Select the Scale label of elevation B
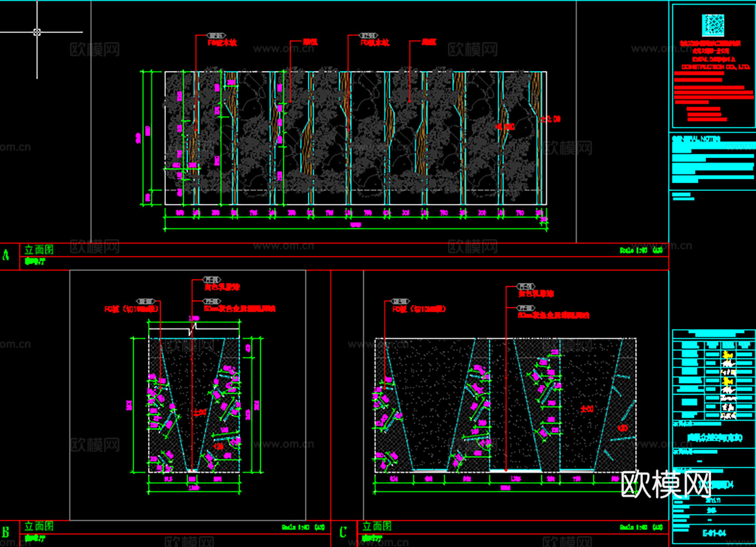This screenshot has width=756, height=547. (303, 527)
